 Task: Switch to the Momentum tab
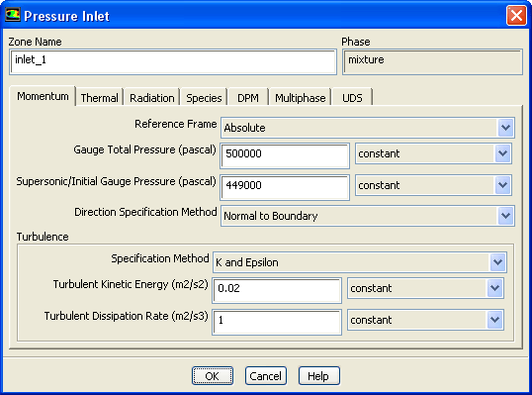tap(43, 96)
